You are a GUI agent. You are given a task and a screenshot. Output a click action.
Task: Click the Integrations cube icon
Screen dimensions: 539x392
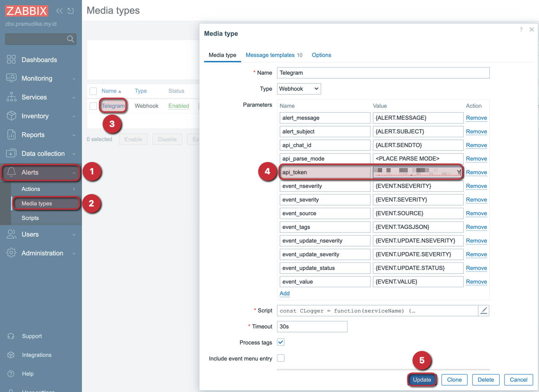click(11, 355)
